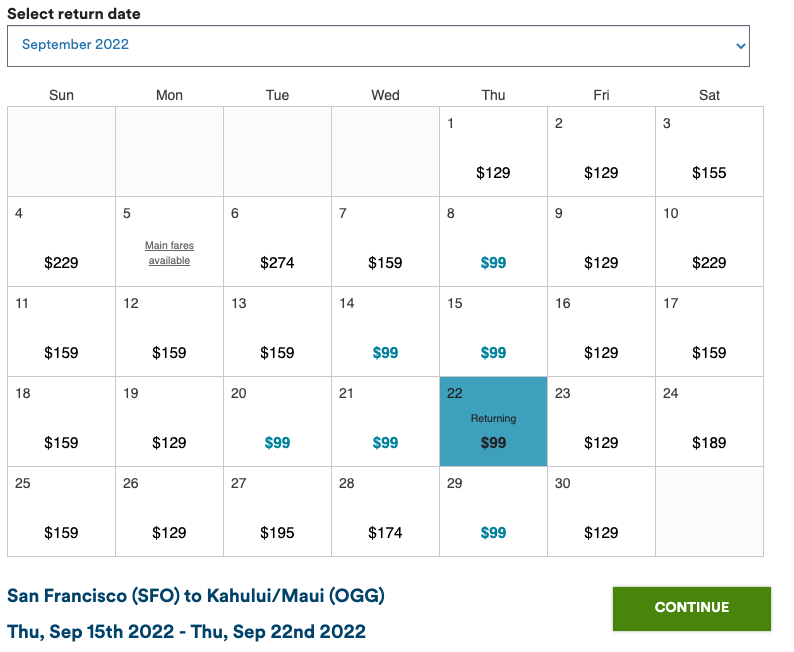Viewport: 794px width, 652px height.
Task: Open the Main fares available link
Action: (x=169, y=253)
